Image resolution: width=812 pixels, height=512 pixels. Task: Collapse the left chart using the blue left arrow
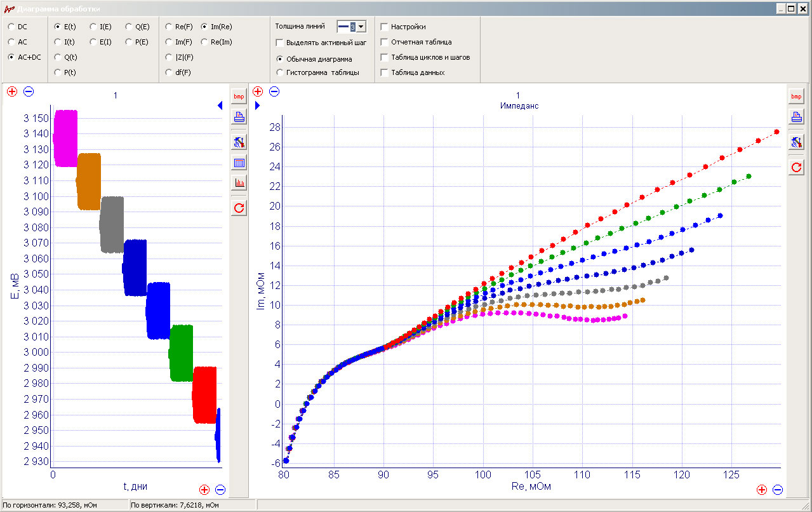220,105
